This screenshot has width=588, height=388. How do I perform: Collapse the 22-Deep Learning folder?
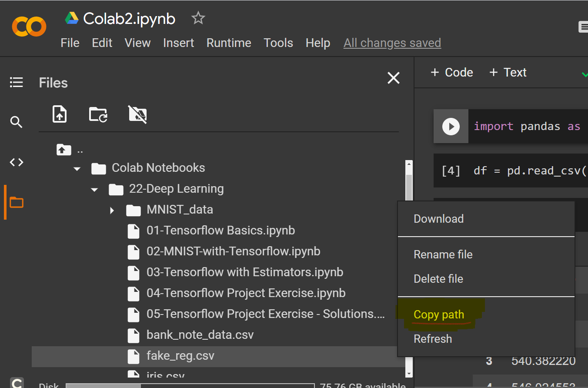[94, 189]
